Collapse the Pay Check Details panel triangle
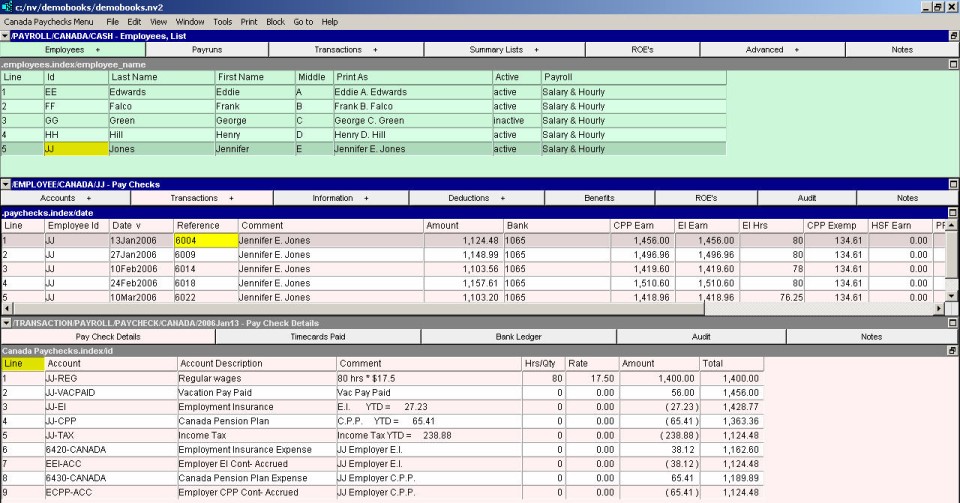Image resolution: width=960 pixels, height=503 pixels. point(5,323)
